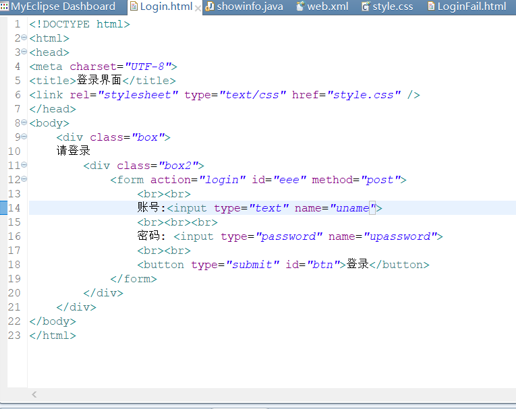Click the three br tags on line 15
The height and width of the screenshot is (415, 520).
tap(177, 222)
